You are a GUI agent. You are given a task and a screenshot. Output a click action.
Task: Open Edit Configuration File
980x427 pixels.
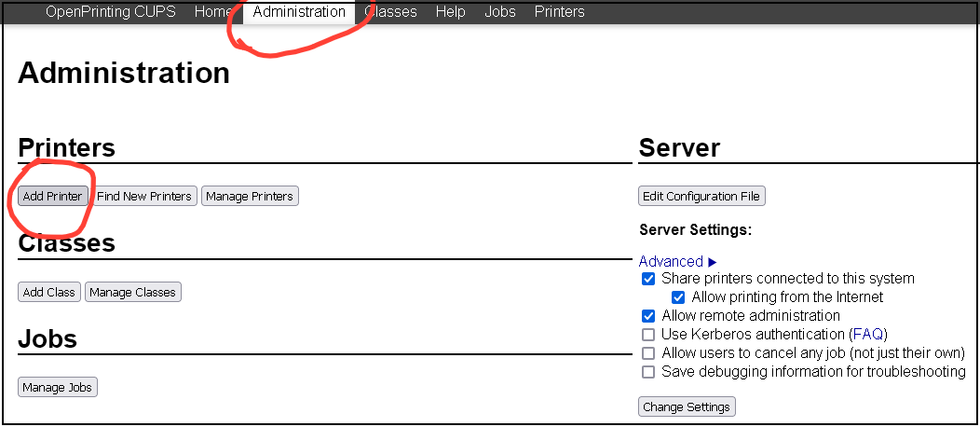(701, 196)
